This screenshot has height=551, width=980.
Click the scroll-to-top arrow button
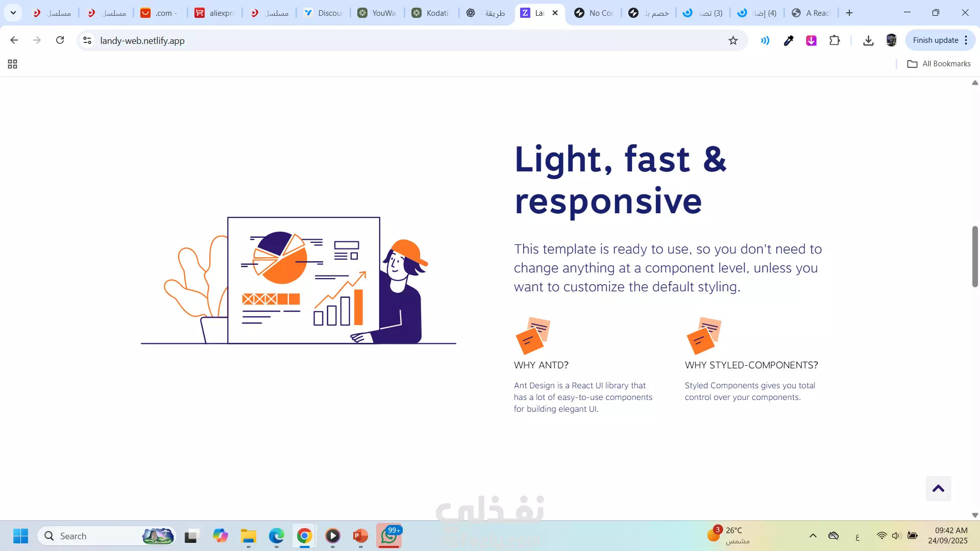coord(938,489)
